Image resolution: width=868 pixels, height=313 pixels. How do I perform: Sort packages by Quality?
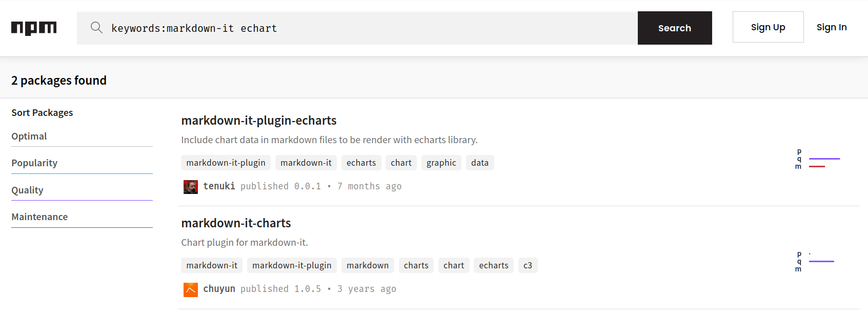pyautogui.click(x=27, y=190)
